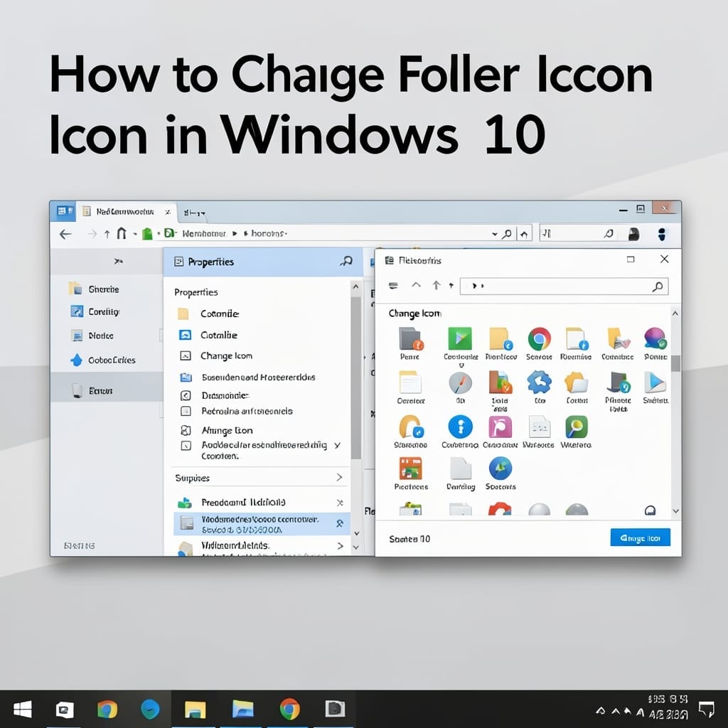Select the dark folder icon labeled Penre

tap(410, 338)
